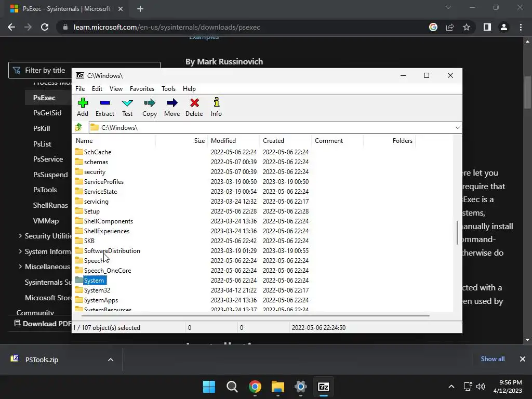Select the System32 folder

pos(97,290)
